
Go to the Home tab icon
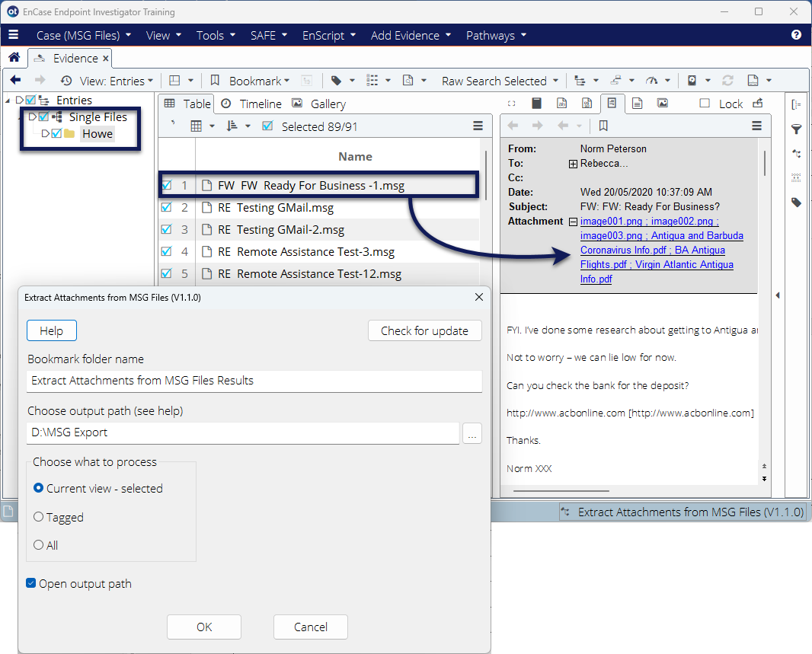point(14,57)
